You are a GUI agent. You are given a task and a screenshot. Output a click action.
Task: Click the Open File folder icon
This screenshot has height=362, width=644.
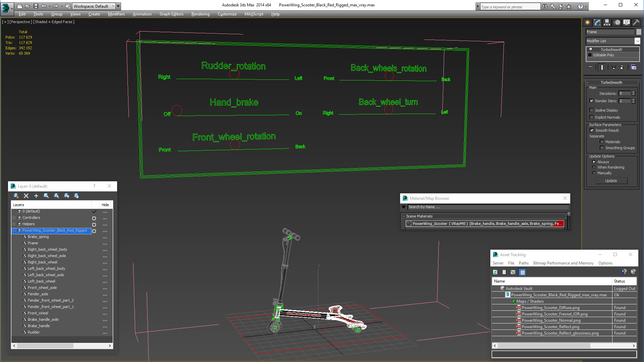(28, 6)
